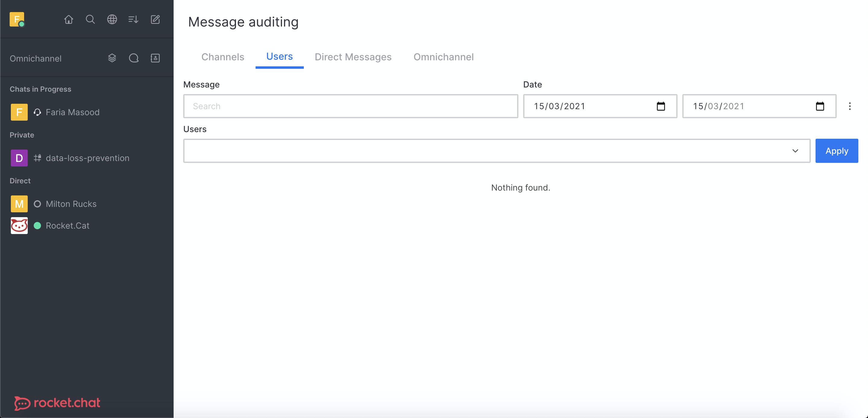The image size is (868, 418).
Task: Click Faria Masood's F avatar
Action: (19, 112)
